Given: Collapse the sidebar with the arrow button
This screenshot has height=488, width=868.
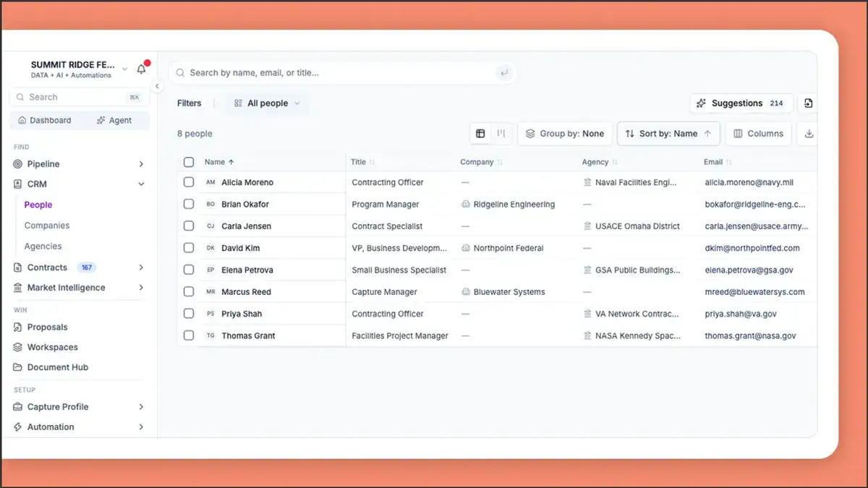Looking at the screenshot, I should click(x=158, y=86).
